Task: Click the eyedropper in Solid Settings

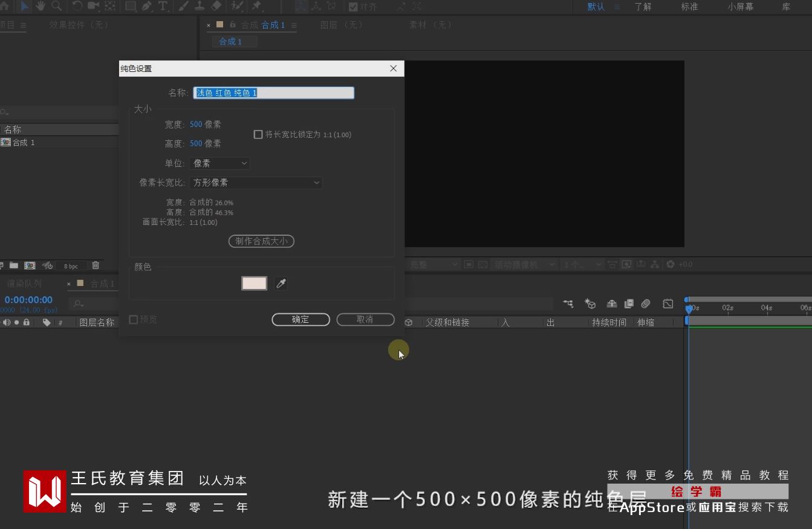Action: [281, 284]
